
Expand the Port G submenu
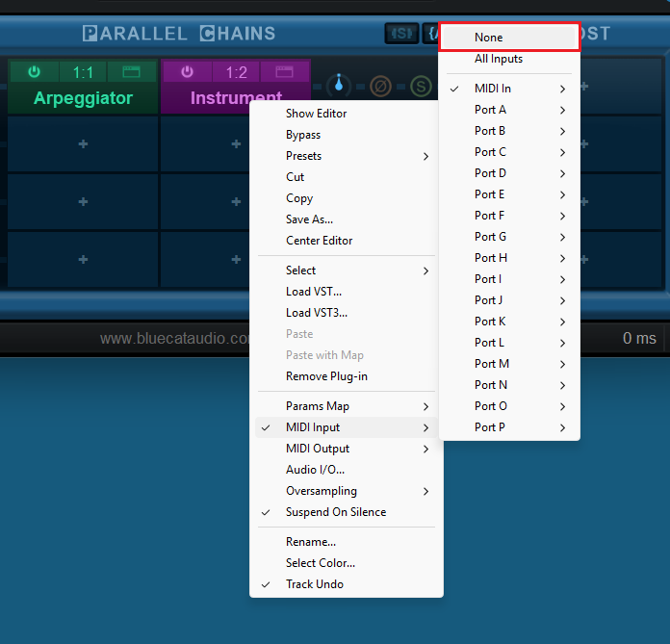tap(509, 237)
